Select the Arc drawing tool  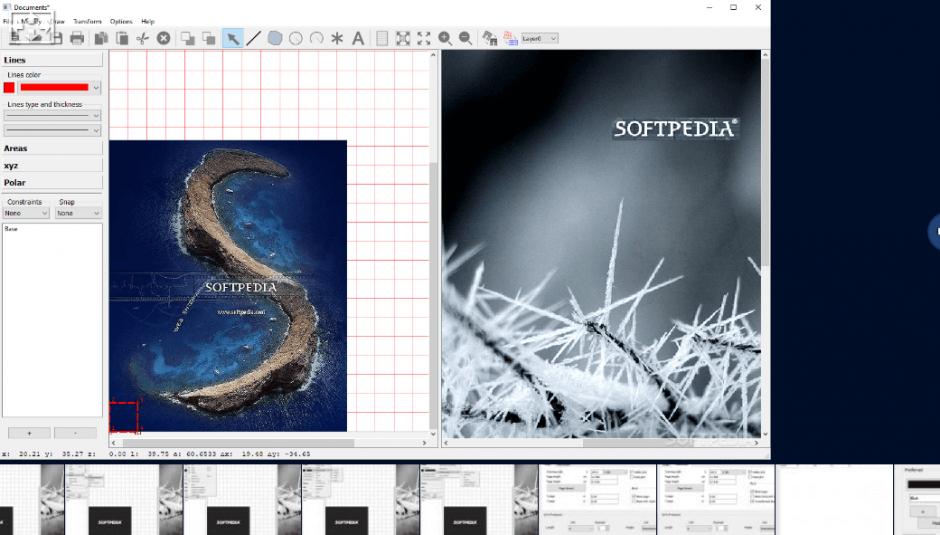317,38
